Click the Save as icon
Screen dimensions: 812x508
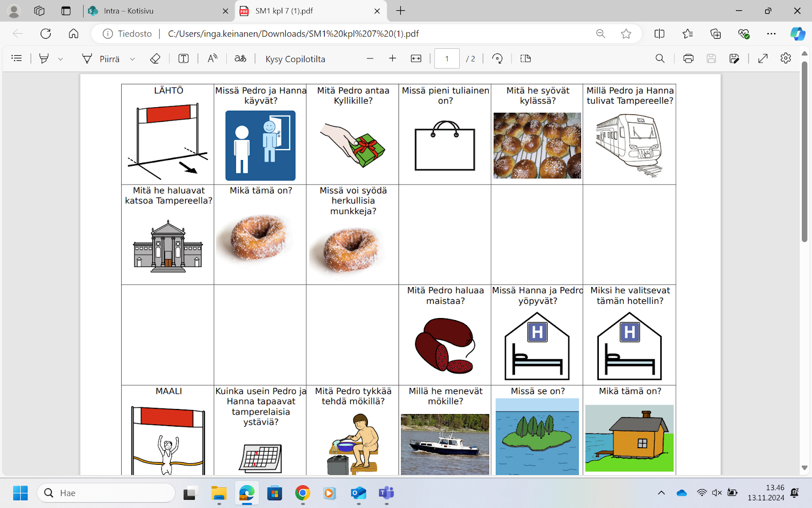coord(734,58)
